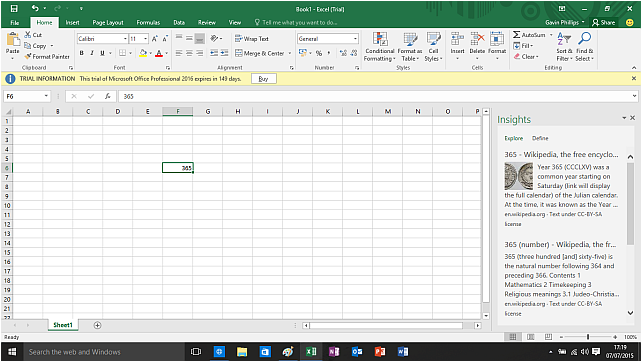Open the Fill dropdown
The height and width of the screenshot is (361, 641).
tap(523, 46)
